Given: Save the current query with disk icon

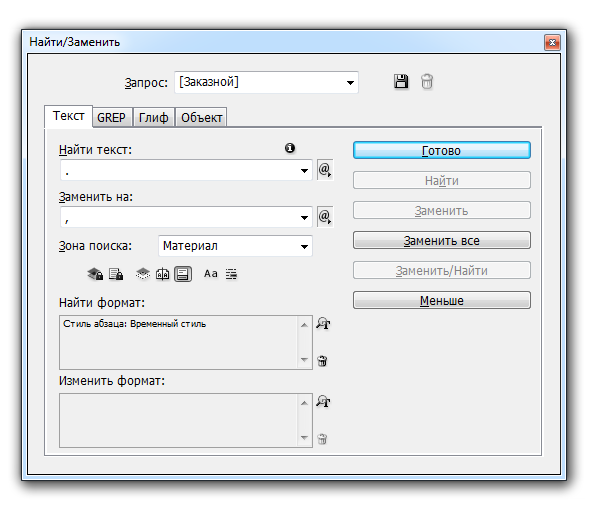Looking at the screenshot, I should [401, 82].
